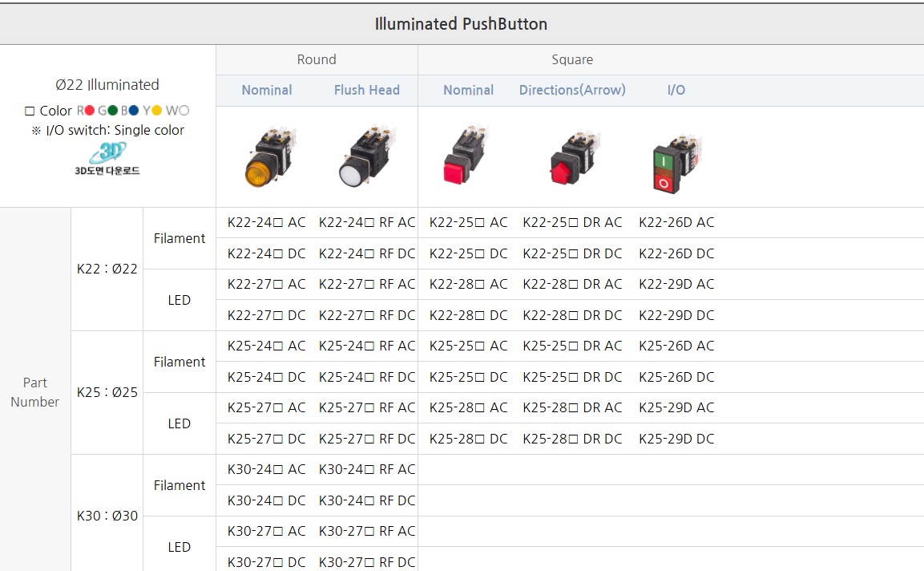Click the red color dot
This screenshot has width=924, height=571.
click(x=90, y=111)
